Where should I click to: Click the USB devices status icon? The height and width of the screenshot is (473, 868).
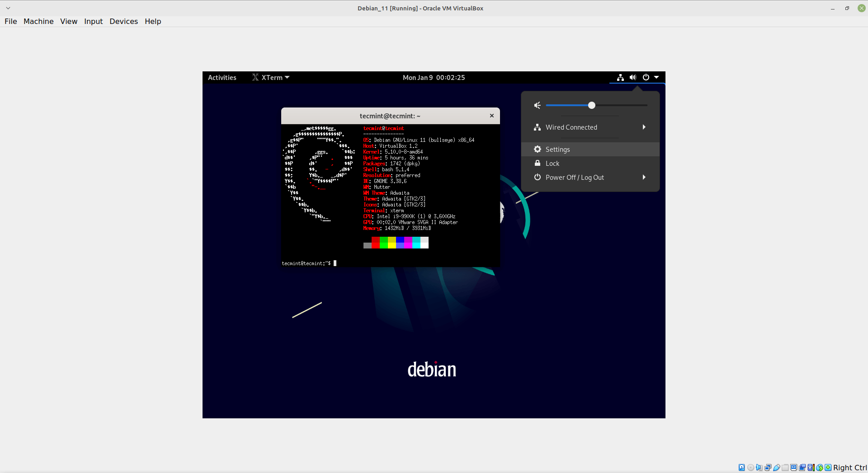pyautogui.click(x=776, y=468)
